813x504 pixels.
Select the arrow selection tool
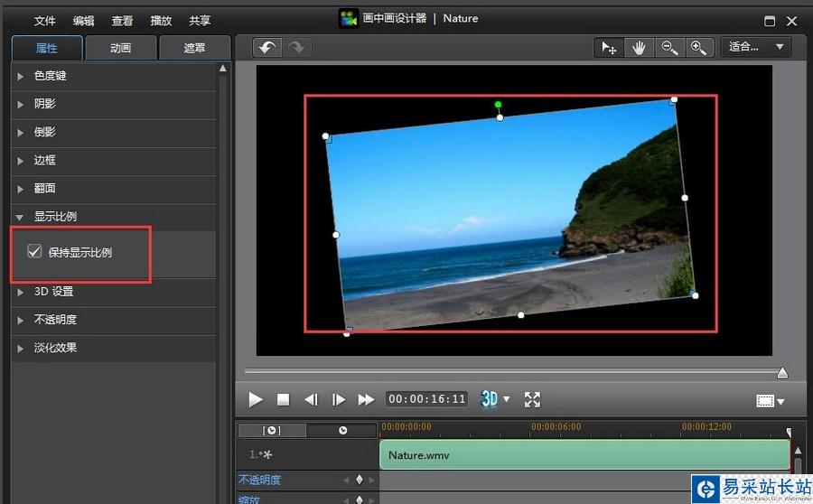(x=610, y=48)
